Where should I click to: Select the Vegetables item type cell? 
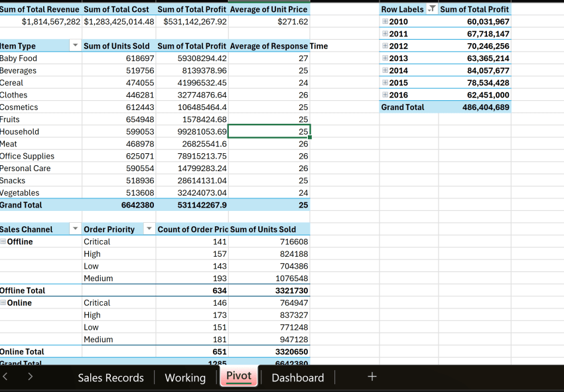tap(40, 193)
